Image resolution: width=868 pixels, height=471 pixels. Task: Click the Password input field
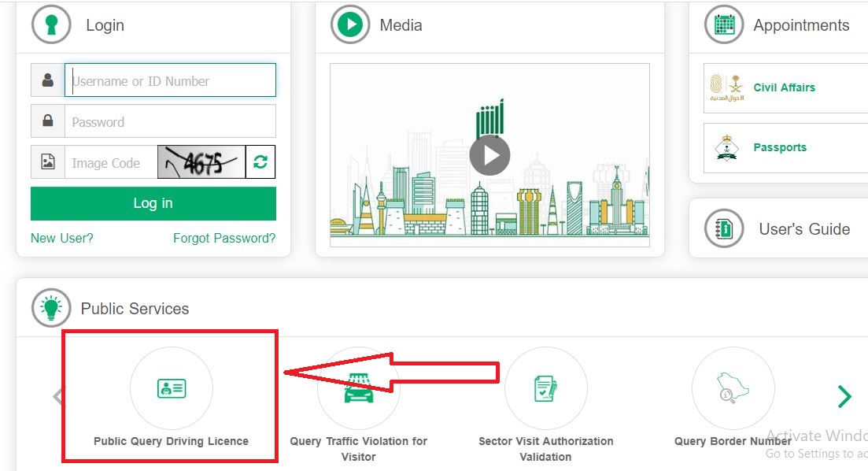point(170,121)
